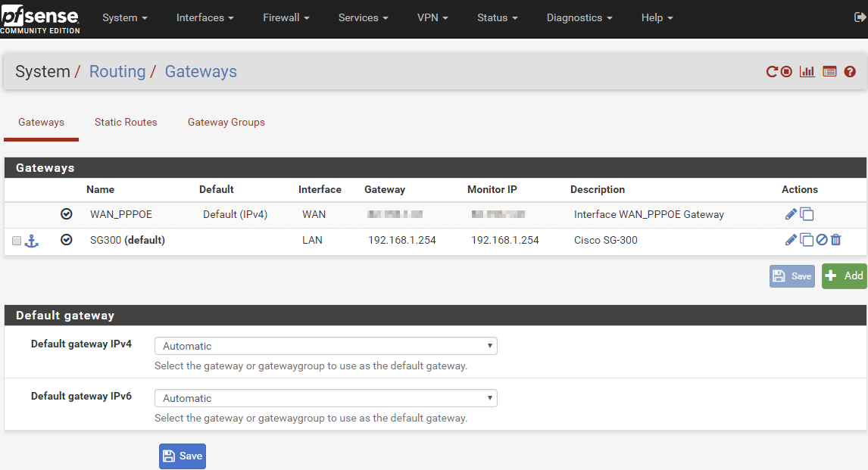Check the SG300 row selection checkbox
868x470 pixels.
[16, 240]
